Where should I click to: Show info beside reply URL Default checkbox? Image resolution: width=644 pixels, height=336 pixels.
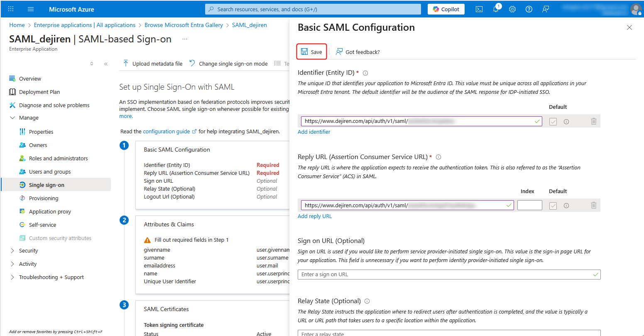(x=566, y=206)
